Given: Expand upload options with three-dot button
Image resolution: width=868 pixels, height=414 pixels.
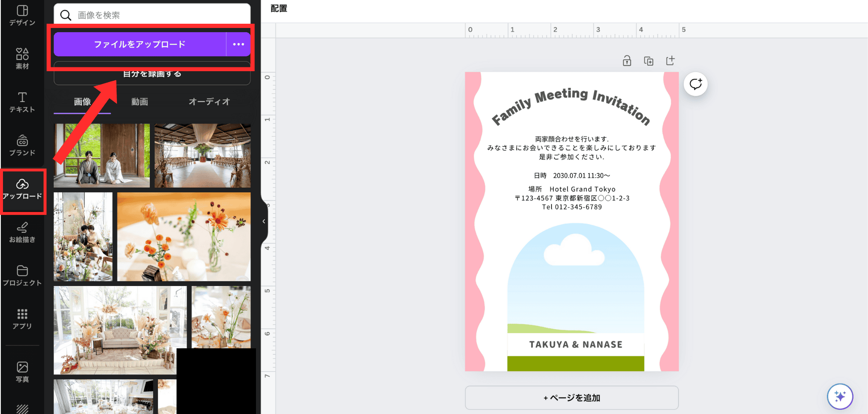Looking at the screenshot, I should pyautogui.click(x=239, y=44).
